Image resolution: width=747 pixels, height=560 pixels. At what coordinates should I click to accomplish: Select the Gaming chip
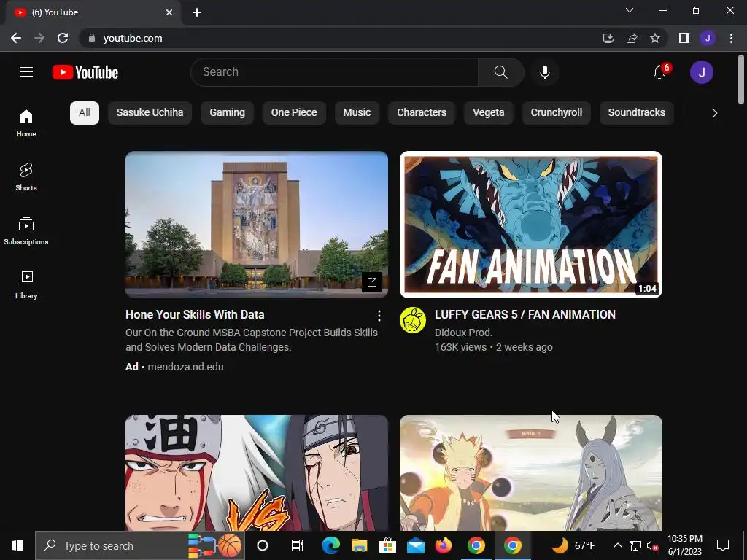(227, 113)
